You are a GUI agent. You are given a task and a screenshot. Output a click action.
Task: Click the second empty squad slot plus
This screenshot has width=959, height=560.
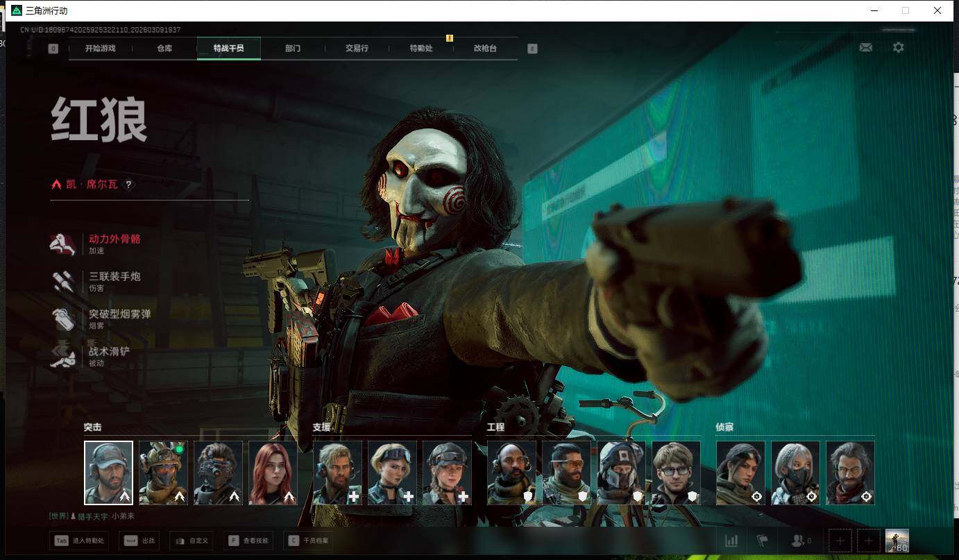pos(868,541)
